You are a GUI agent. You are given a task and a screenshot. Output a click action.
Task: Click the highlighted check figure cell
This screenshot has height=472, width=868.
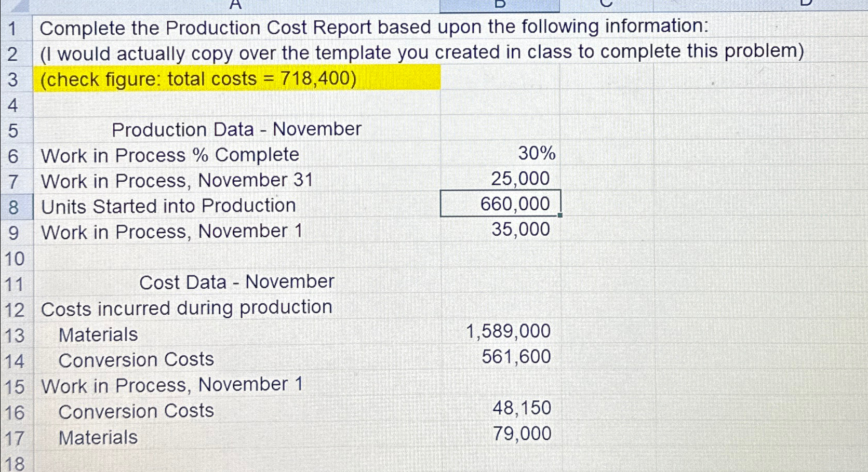click(x=237, y=78)
